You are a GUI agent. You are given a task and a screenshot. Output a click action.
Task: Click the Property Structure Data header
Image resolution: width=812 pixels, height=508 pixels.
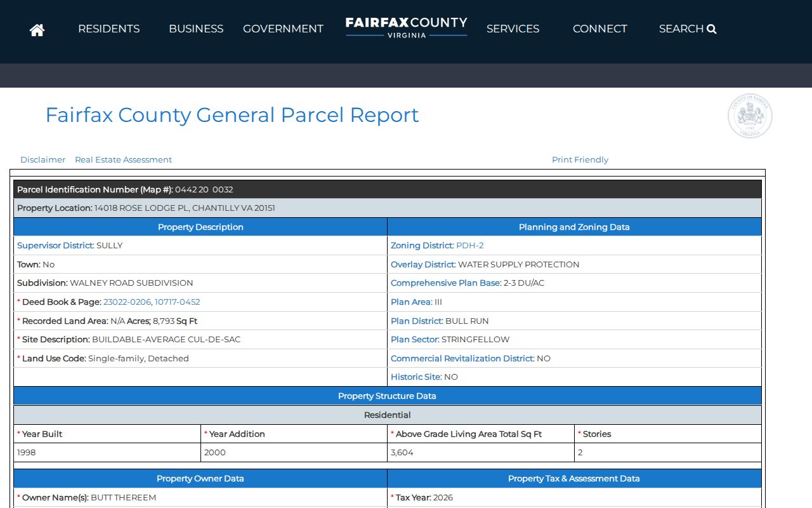pos(387,396)
